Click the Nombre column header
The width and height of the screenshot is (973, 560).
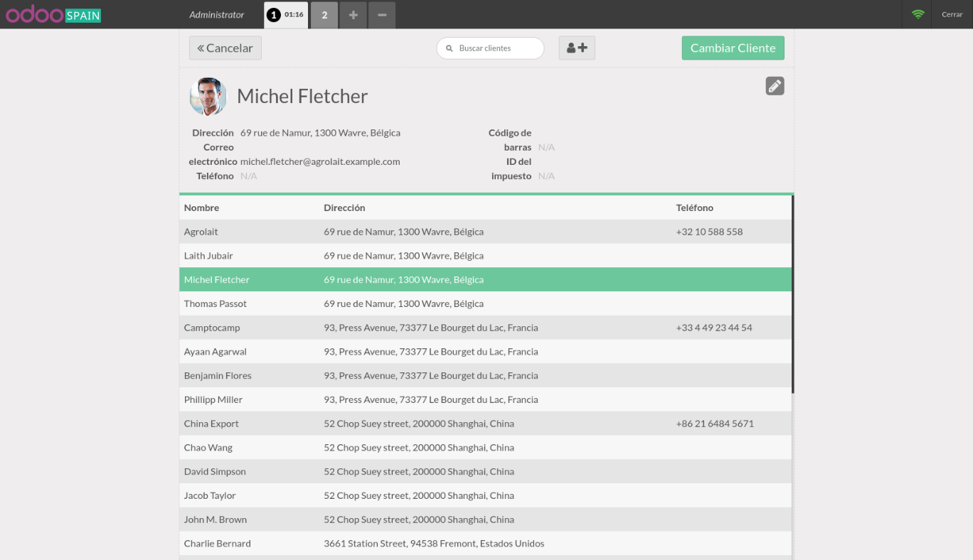coord(201,208)
